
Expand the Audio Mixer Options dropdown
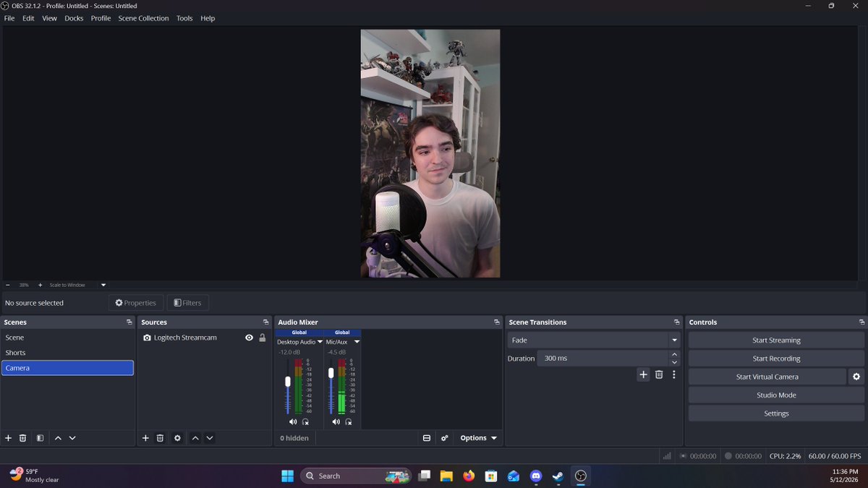(479, 438)
